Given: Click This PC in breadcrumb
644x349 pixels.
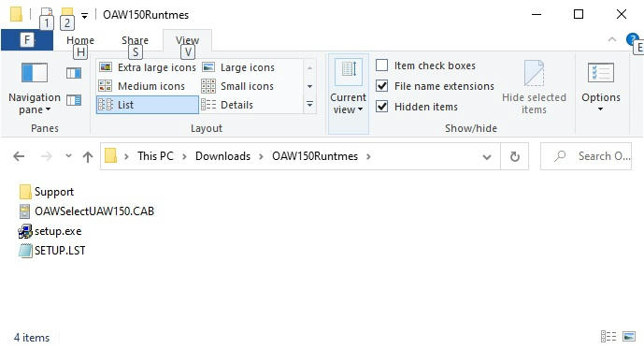Looking at the screenshot, I should (x=155, y=156).
